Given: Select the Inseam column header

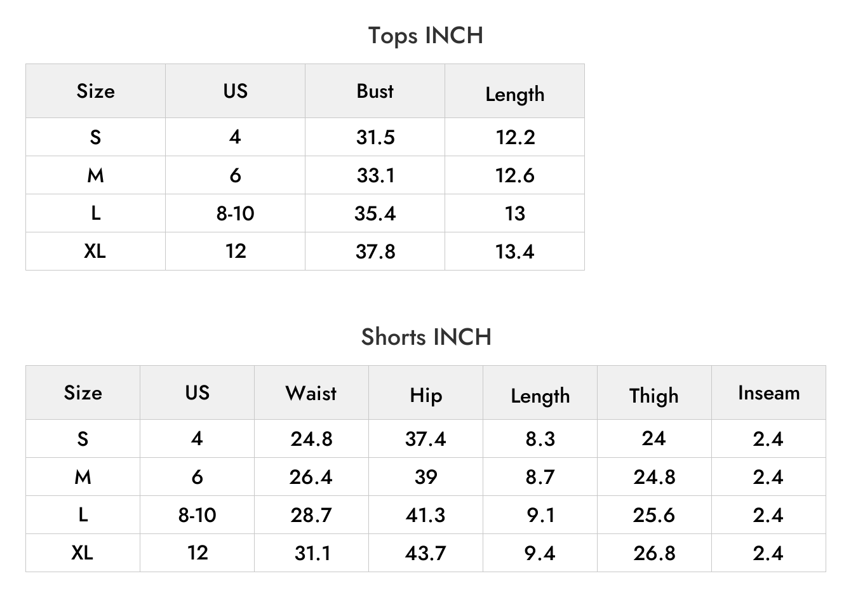Looking at the screenshot, I should pos(768,392).
